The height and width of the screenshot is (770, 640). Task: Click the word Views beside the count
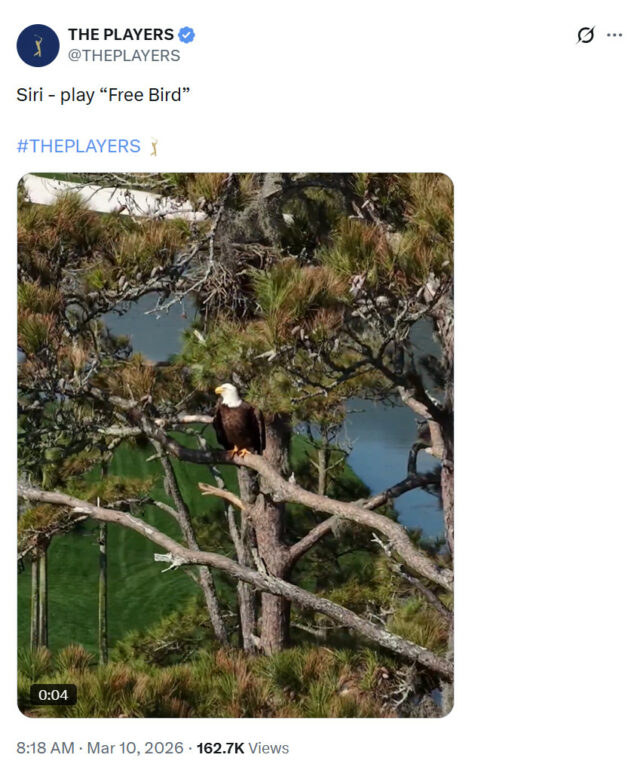point(268,748)
